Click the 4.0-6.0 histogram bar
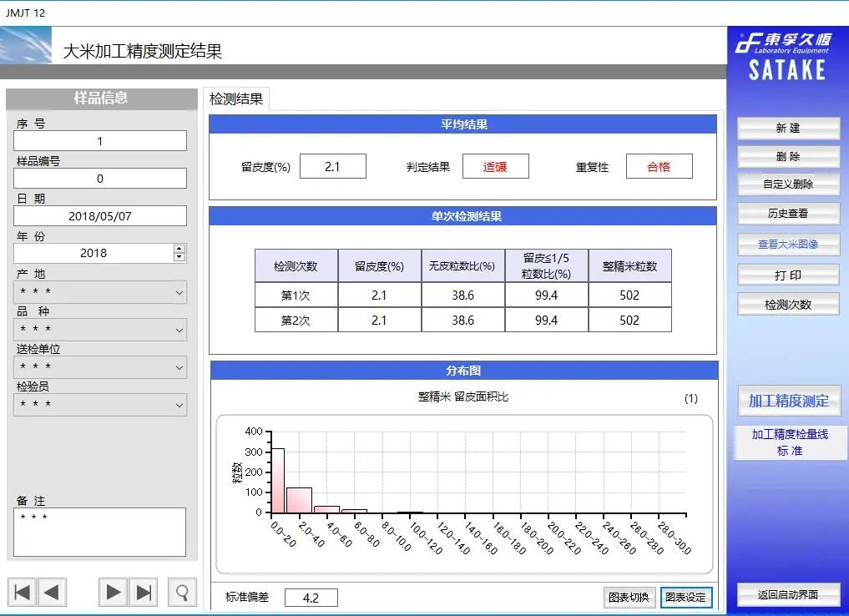The width and height of the screenshot is (849, 616). 326,509
